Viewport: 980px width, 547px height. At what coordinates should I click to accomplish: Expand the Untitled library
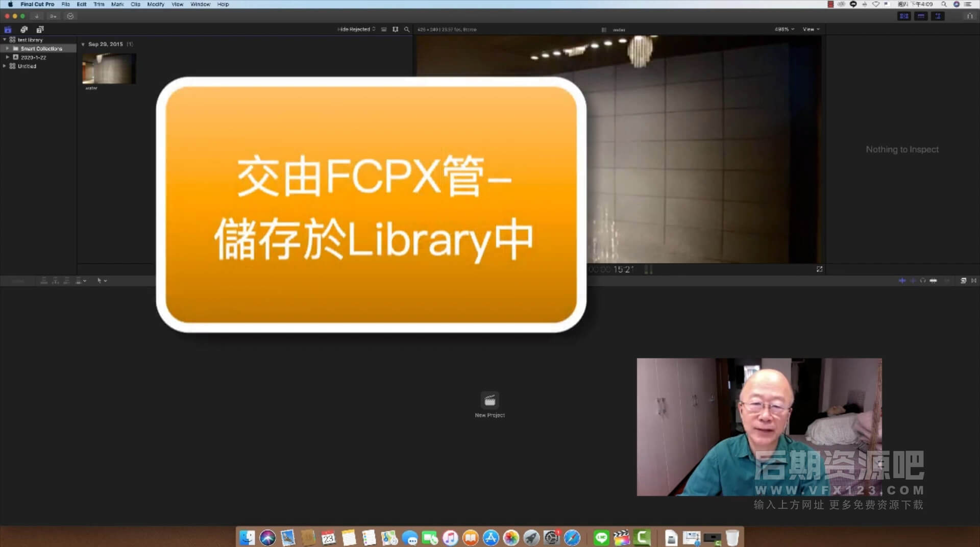tap(5, 66)
